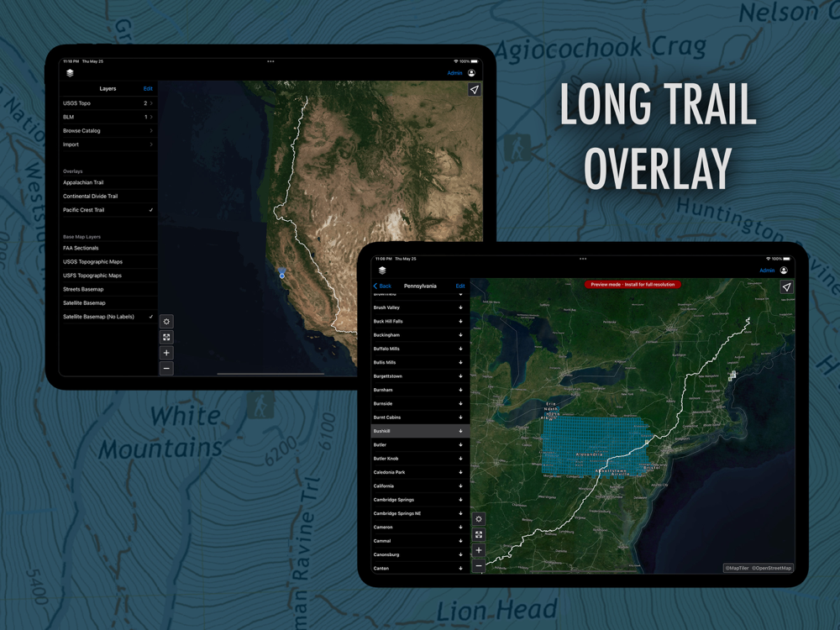Download the Bullis Mills quad
Image resolution: width=840 pixels, height=630 pixels.
[460, 362]
